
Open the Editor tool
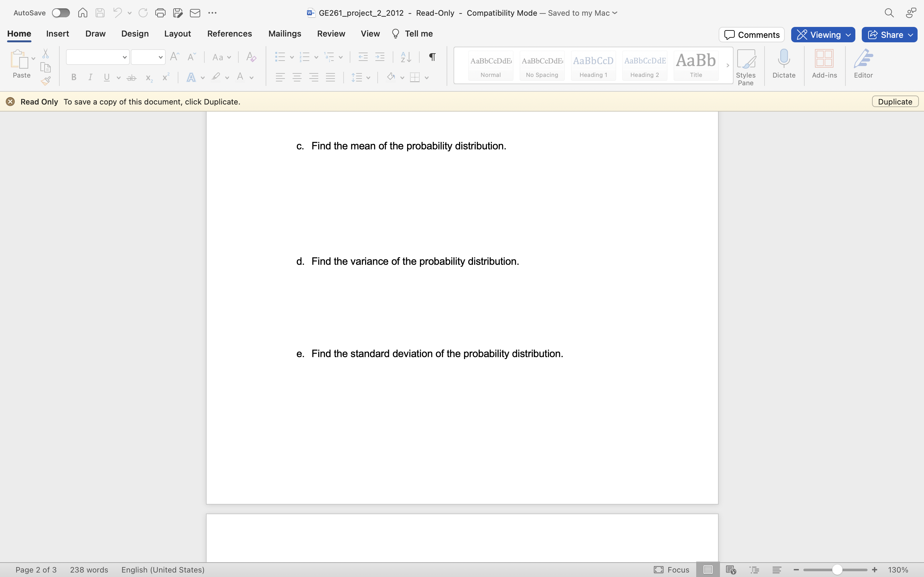(x=863, y=63)
